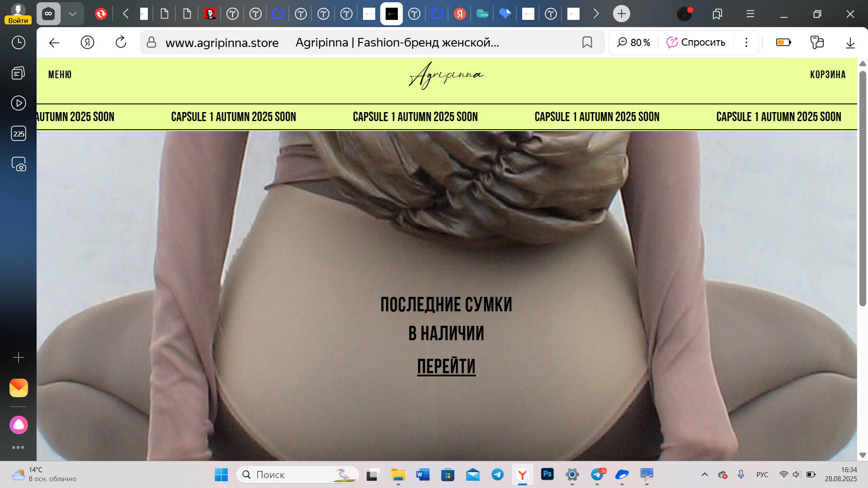The image size is (868, 488).
Task: Click the 80 % zoom indicator
Action: pos(634,42)
